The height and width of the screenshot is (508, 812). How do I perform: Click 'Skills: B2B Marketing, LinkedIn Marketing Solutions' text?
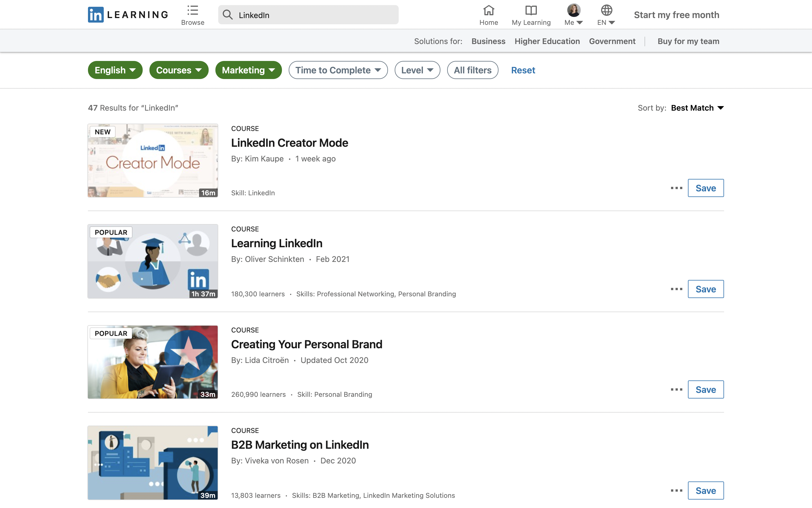click(374, 496)
